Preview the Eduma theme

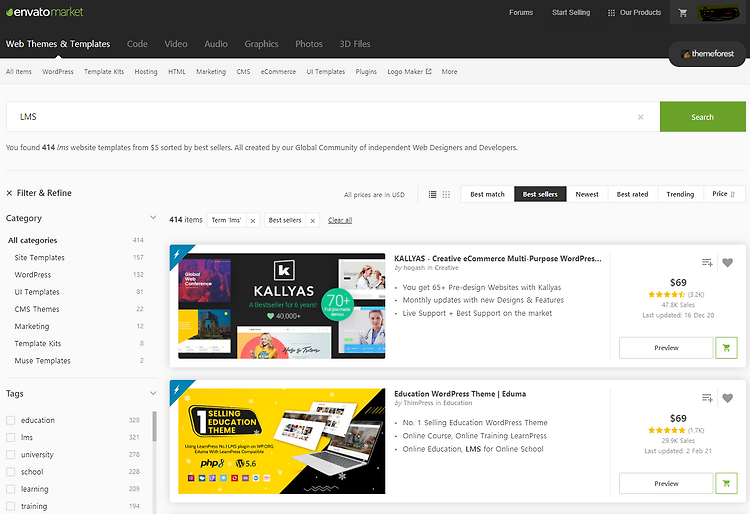point(666,483)
